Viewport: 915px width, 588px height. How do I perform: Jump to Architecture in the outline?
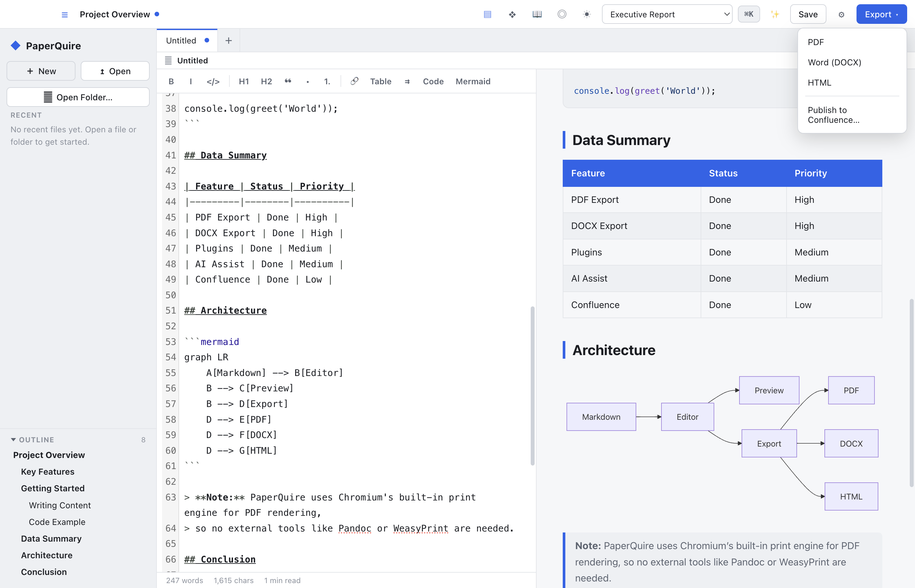tap(47, 555)
